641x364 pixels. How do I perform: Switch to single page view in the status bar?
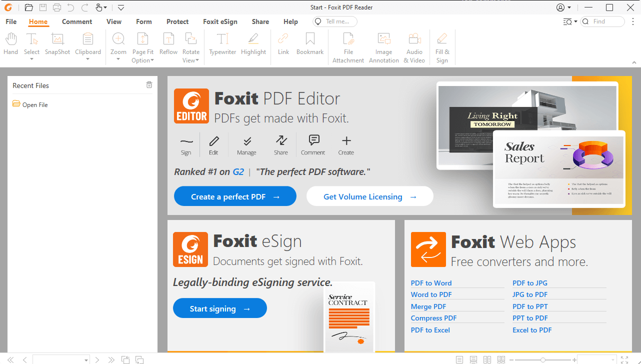[x=460, y=360]
